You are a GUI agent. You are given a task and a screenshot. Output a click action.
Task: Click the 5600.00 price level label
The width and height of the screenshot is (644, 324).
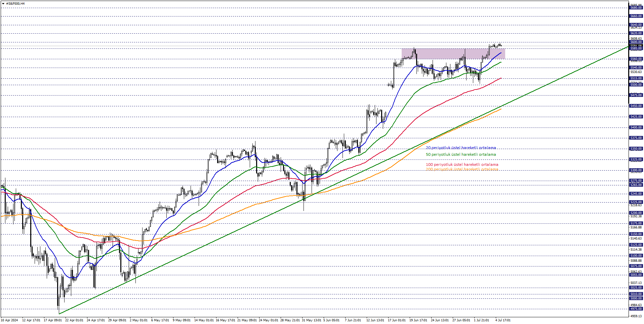tap(636, 42)
